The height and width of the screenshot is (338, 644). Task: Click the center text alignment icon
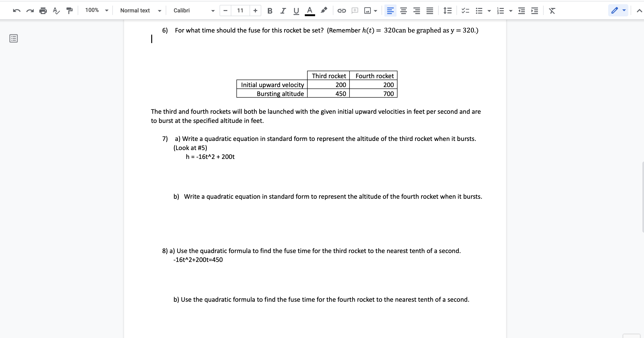(x=402, y=10)
